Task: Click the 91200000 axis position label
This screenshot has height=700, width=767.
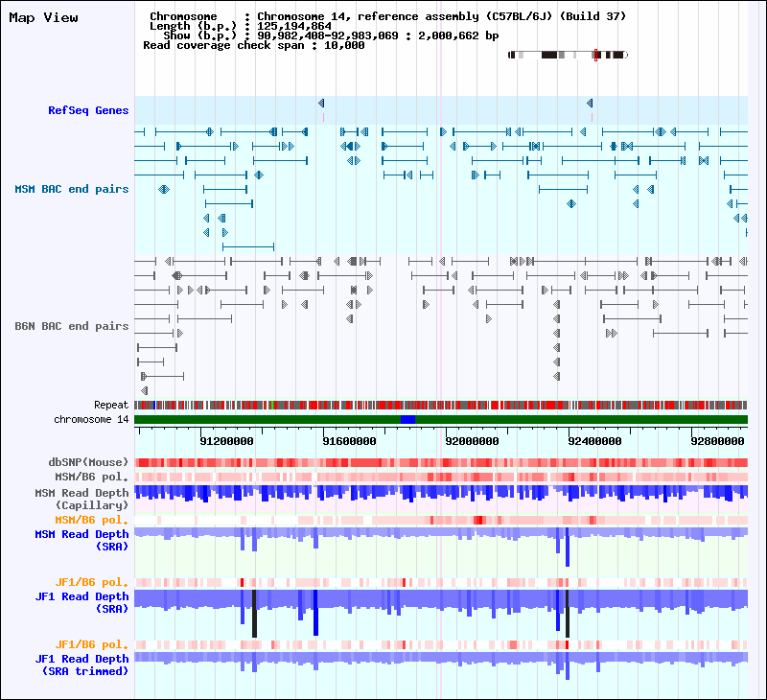Action: [226, 441]
